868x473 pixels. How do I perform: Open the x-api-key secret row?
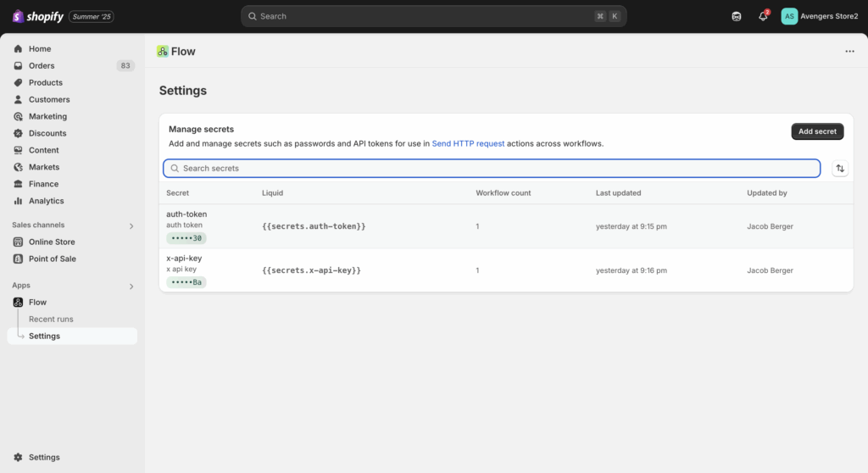[x=506, y=270]
